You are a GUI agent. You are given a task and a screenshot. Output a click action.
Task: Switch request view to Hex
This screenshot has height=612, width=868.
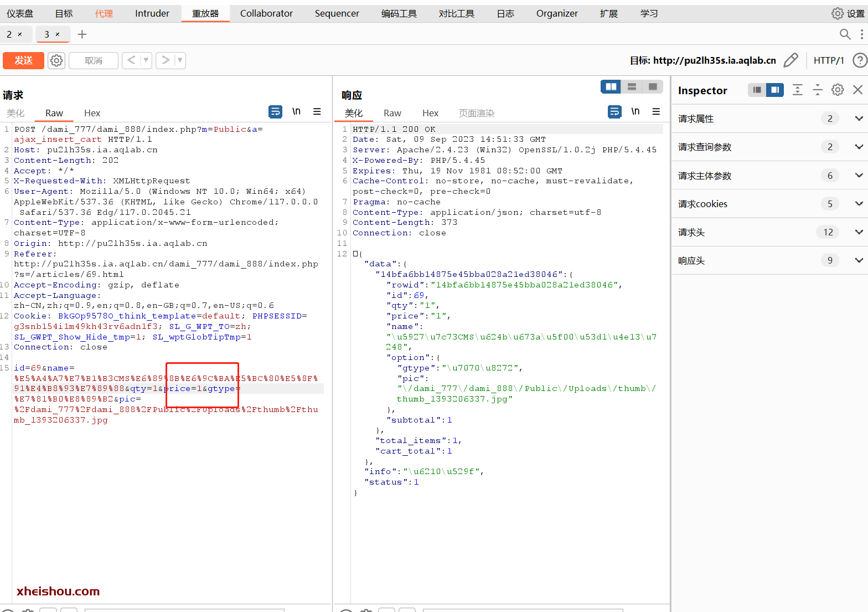click(x=92, y=113)
